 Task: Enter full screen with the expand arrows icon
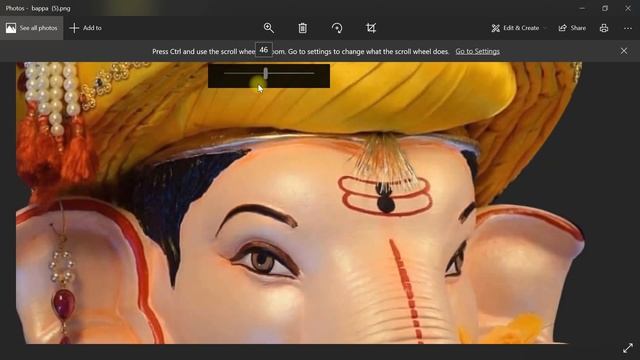pos(628,348)
